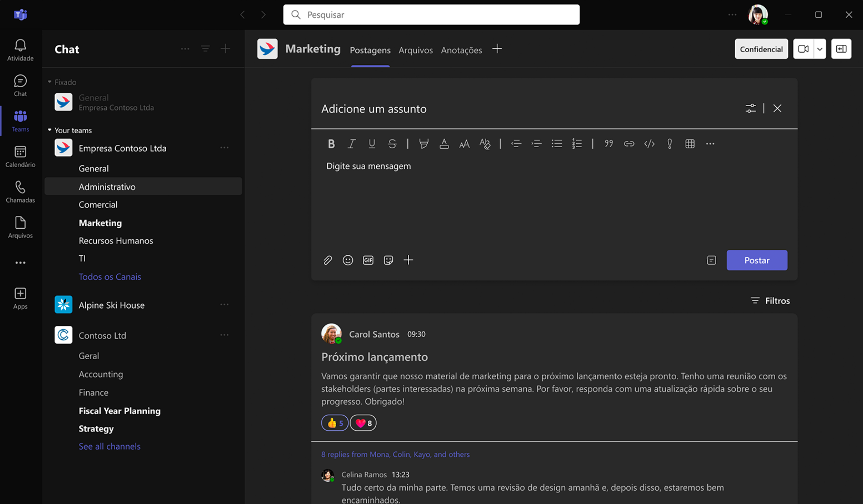Viewport: 863px width, 504px height.
Task: Switch to the Arquivos tab
Action: (416, 50)
